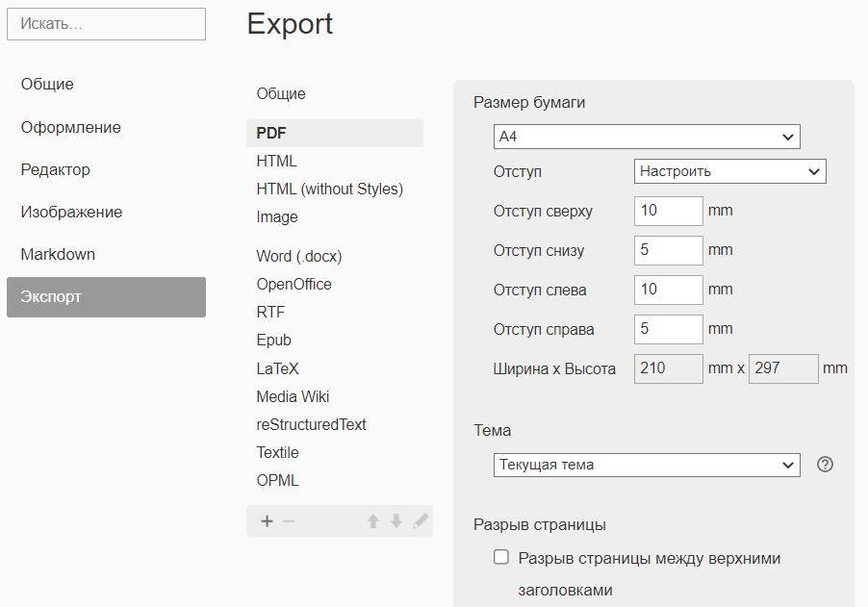Choose HTML (without Styles) export option
This screenshot has height=607, width=868.
(329, 189)
